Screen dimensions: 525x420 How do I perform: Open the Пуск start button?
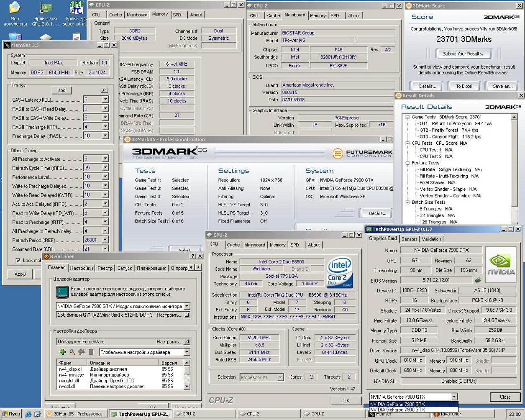pos(11,414)
